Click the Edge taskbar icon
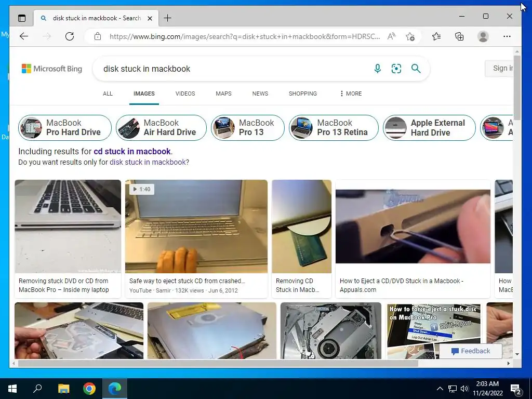The width and height of the screenshot is (532, 399). [115, 389]
